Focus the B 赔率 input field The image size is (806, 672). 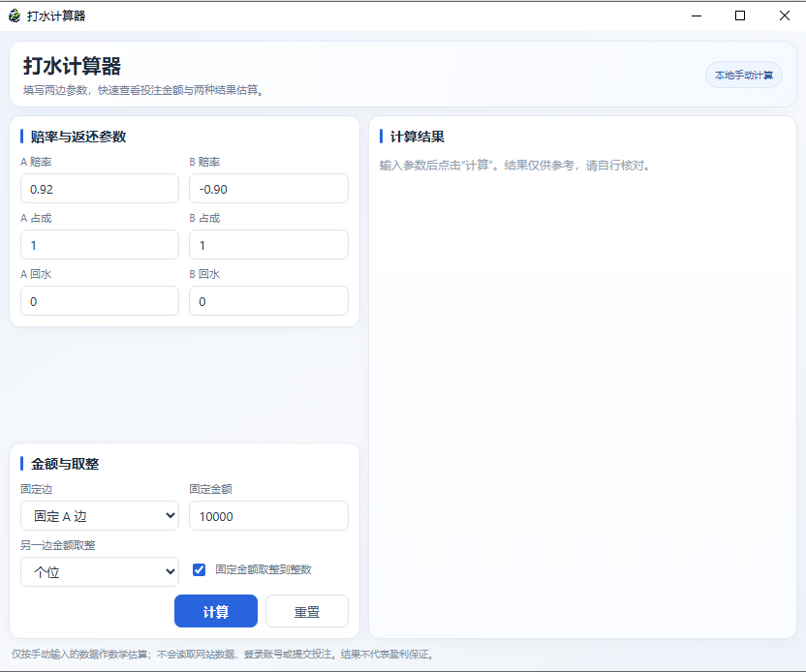click(269, 189)
